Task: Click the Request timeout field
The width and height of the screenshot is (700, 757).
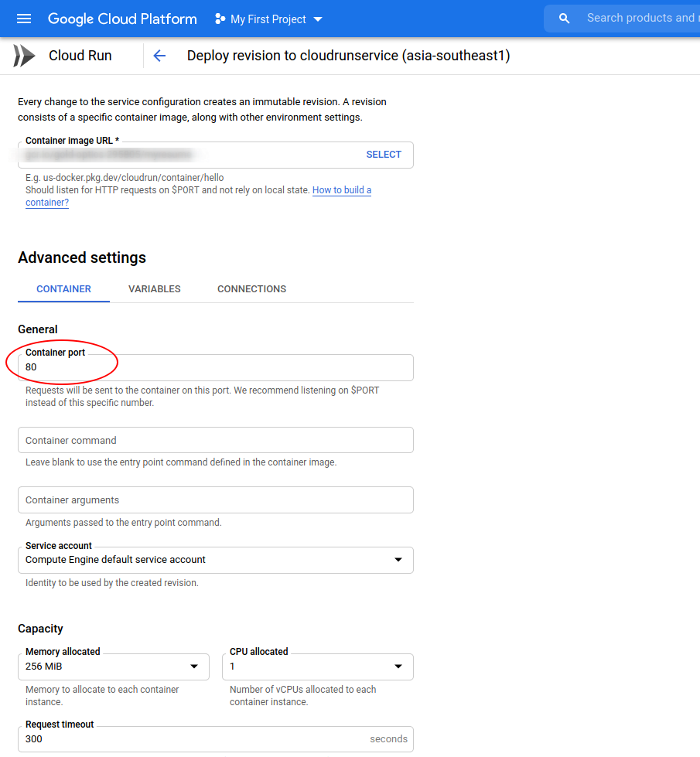Action: tap(216, 739)
